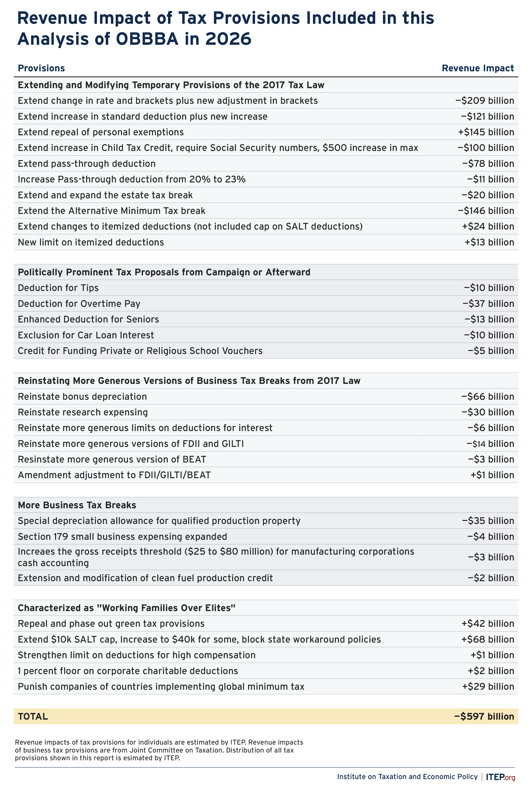The width and height of the screenshot is (532, 786).
Task: Click the More Business Tax Breaks section heading
Action: click(77, 505)
